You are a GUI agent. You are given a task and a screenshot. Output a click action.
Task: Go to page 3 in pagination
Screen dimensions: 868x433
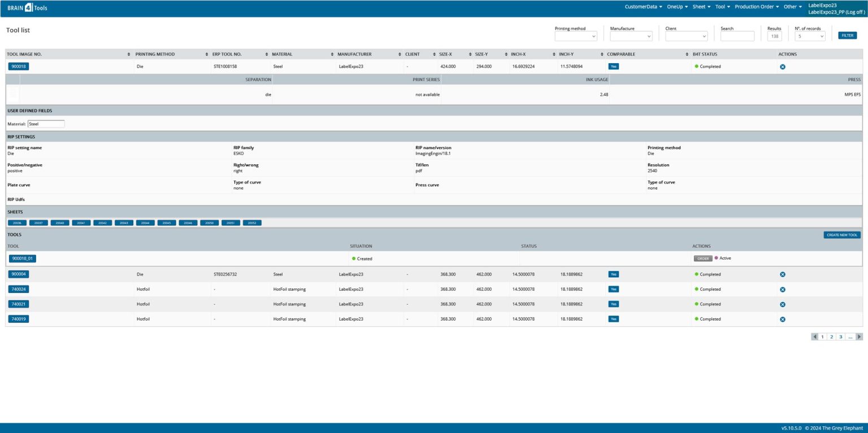click(840, 336)
